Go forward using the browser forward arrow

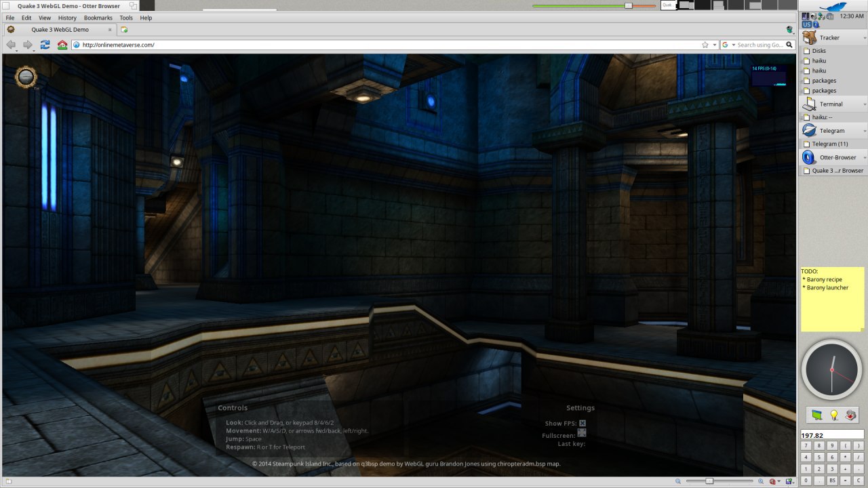pos(28,45)
